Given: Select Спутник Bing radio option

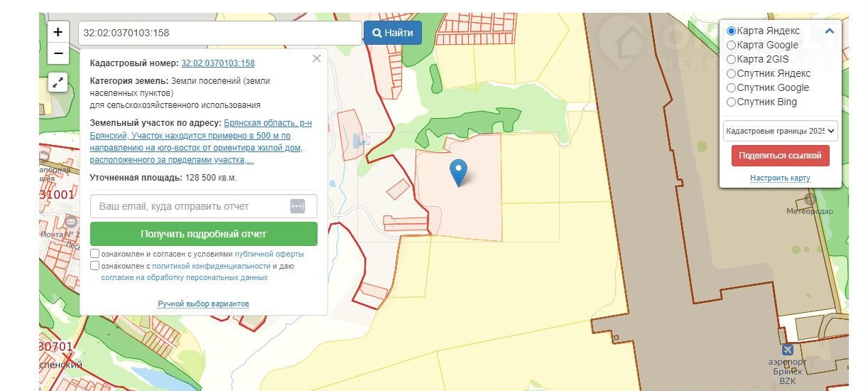Looking at the screenshot, I should tap(732, 102).
